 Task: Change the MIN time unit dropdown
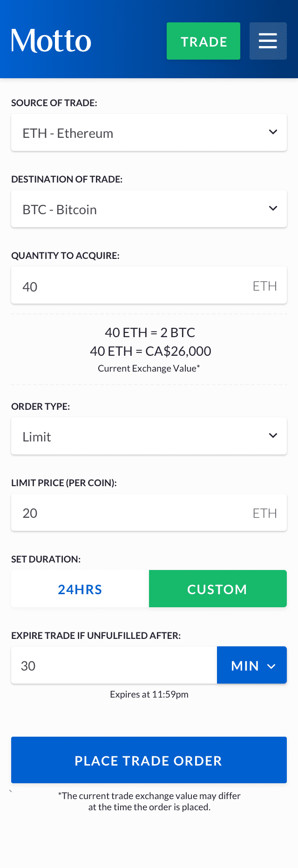(x=252, y=665)
